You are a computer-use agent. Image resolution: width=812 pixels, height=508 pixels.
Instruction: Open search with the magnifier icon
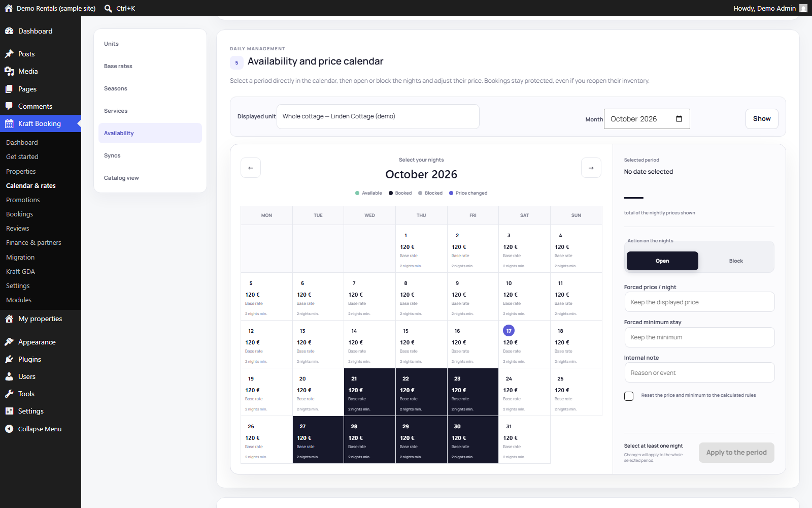click(x=108, y=8)
